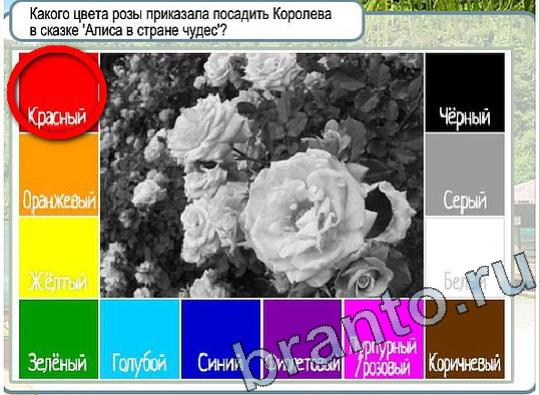This screenshot has height=395, width=540.
Task: Choose the orange Оранжевый color tile
Action: 59,175
